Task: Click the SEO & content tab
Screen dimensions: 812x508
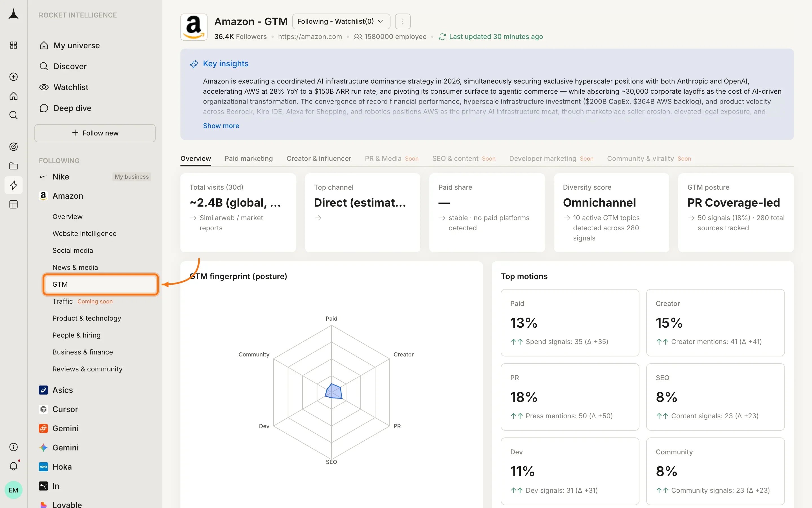Action: (x=464, y=159)
